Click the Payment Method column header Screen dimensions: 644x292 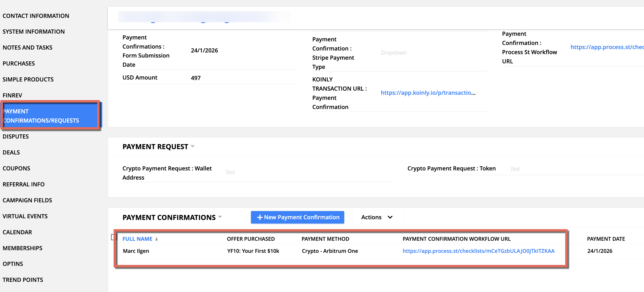[325, 239]
